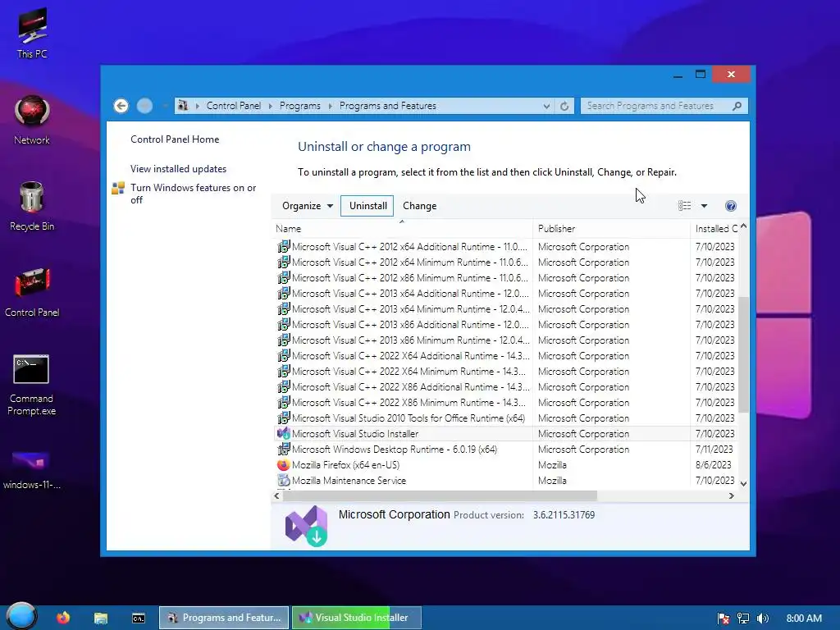Select Microsoft Visual C++ 2013 x64 Minimum Runtime

click(x=505, y=309)
